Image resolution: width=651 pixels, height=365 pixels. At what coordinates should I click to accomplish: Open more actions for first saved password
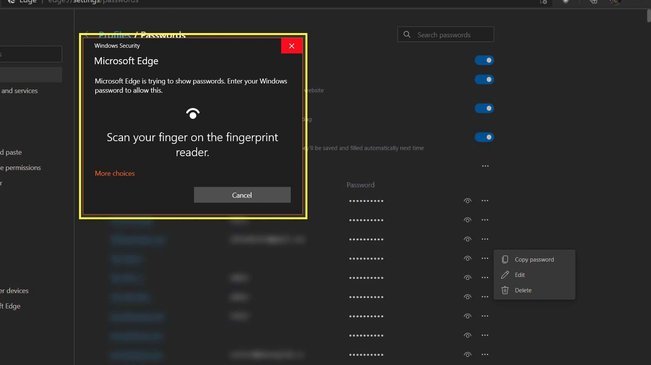pos(485,201)
